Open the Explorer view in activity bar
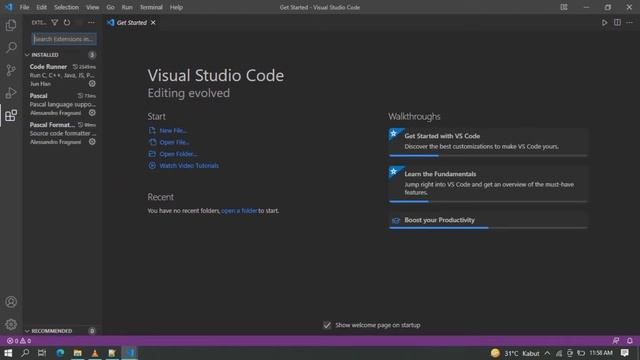640x360 pixels. pyautogui.click(x=11, y=25)
